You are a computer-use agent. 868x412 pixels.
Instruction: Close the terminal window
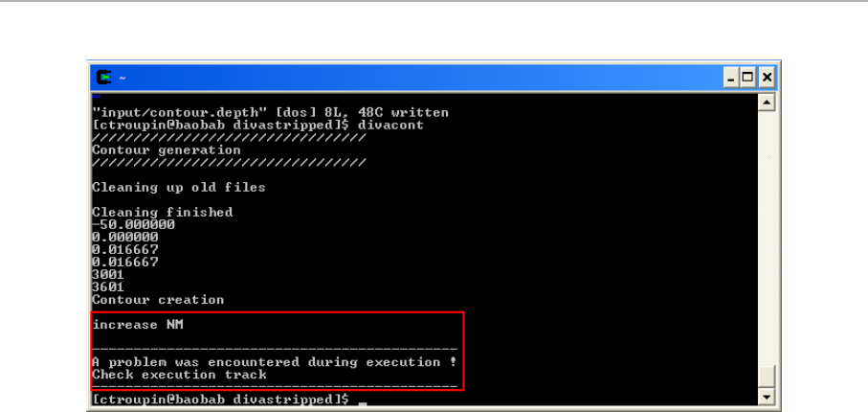click(767, 78)
